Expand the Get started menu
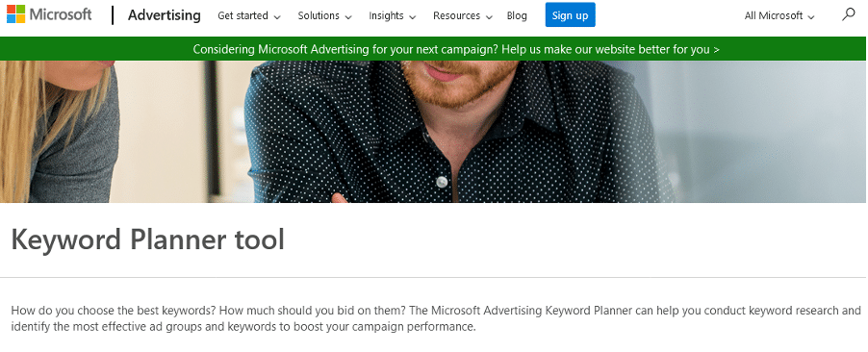The width and height of the screenshot is (868, 352). coord(249,16)
